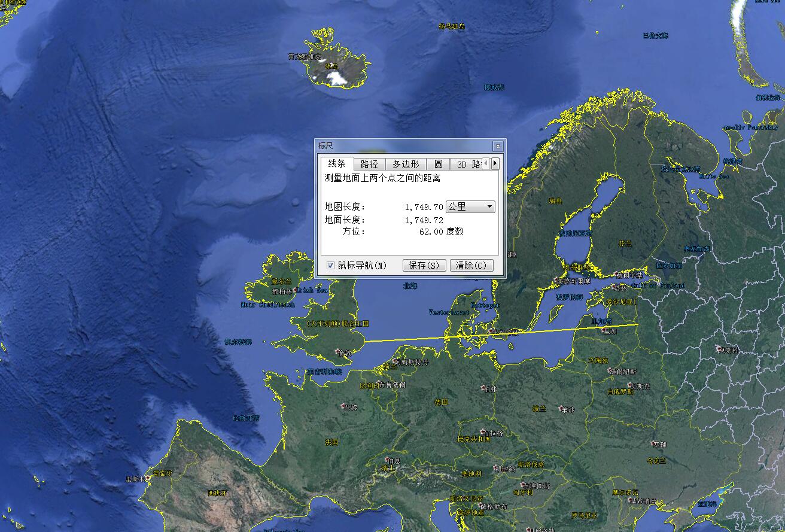This screenshot has height=532, width=785.
Task: Switch to the 圆 tab
Action: click(x=438, y=164)
